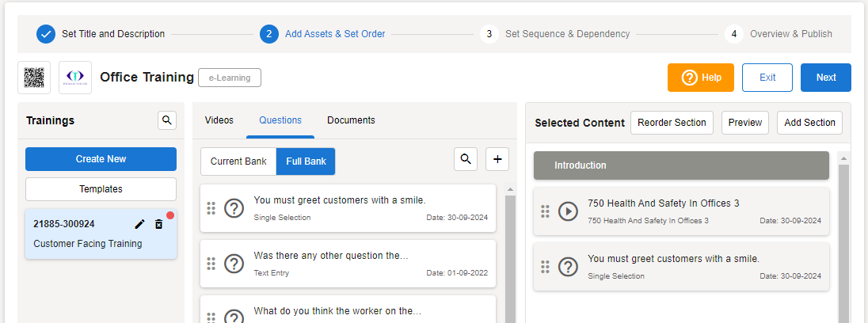
Task: Open the orange Help button
Action: coord(701,78)
